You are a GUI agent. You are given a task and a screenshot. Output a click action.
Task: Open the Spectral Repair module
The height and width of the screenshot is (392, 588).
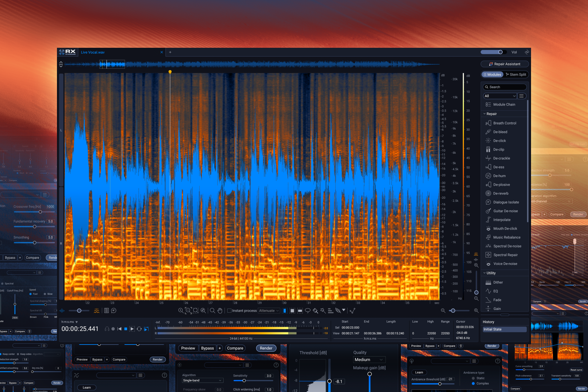pyautogui.click(x=505, y=255)
